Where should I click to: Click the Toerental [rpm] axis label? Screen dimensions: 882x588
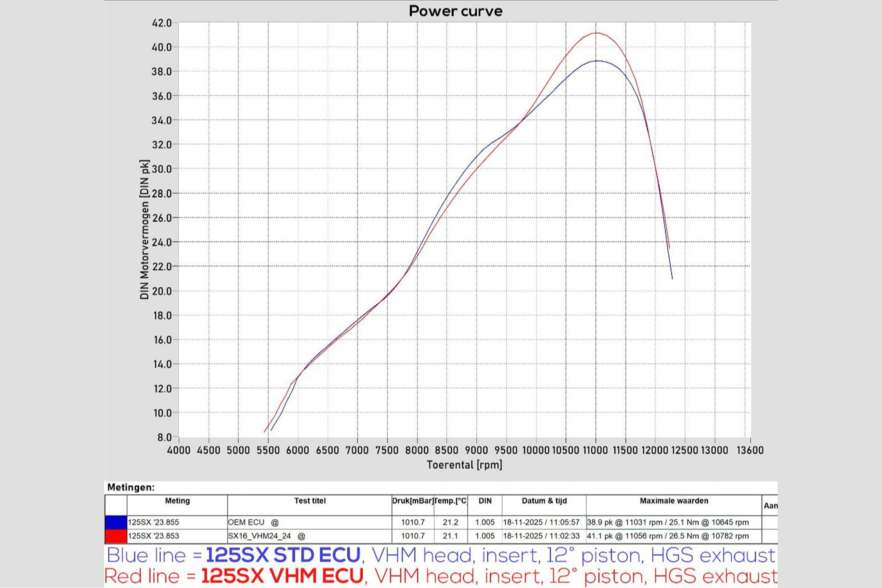point(464,465)
